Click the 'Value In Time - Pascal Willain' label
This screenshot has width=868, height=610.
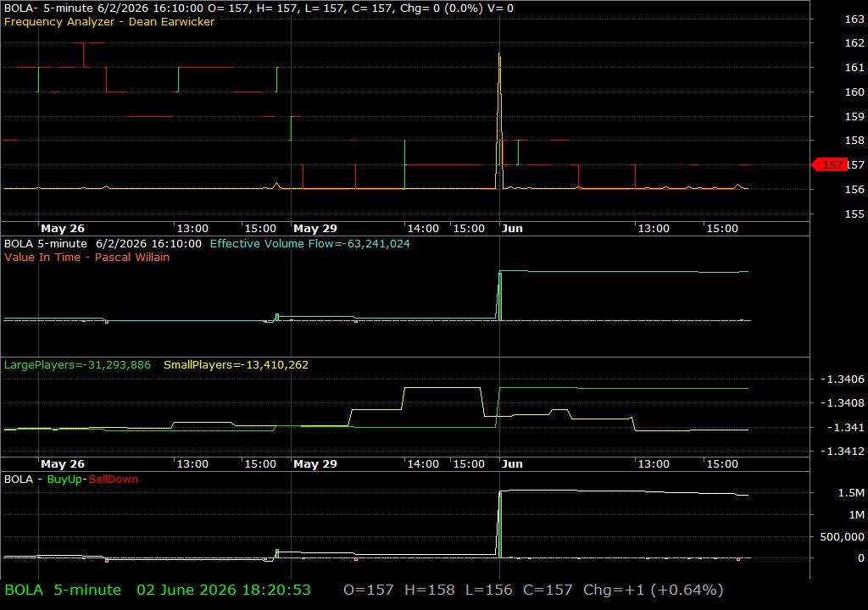click(x=87, y=257)
